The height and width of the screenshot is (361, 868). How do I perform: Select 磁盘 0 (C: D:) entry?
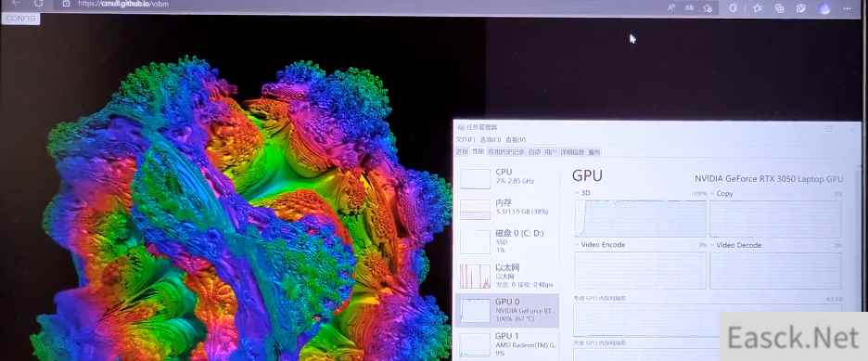click(x=507, y=241)
